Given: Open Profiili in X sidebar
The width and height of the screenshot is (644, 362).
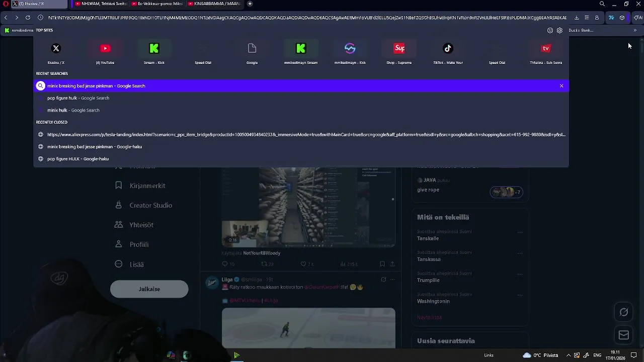Looking at the screenshot, I should pos(132,244).
